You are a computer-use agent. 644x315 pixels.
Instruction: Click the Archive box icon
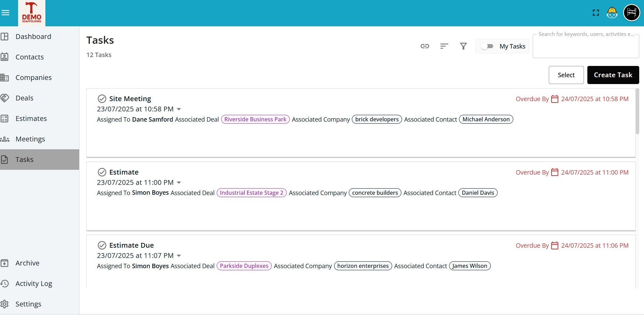pyautogui.click(x=5, y=263)
